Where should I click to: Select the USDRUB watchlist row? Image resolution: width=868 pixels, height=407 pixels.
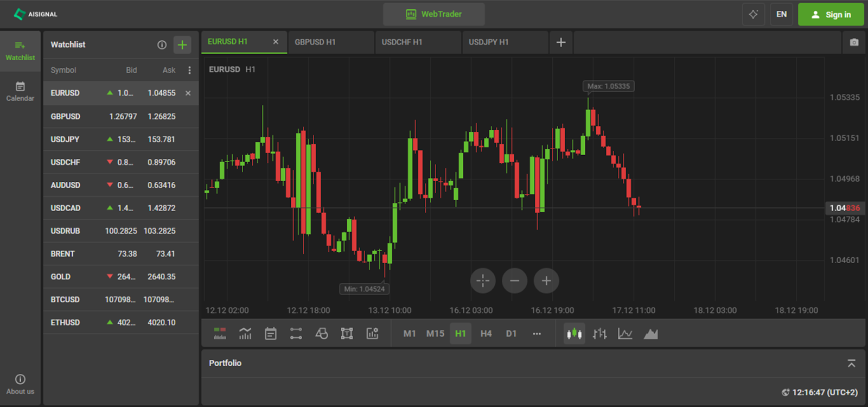tap(121, 231)
